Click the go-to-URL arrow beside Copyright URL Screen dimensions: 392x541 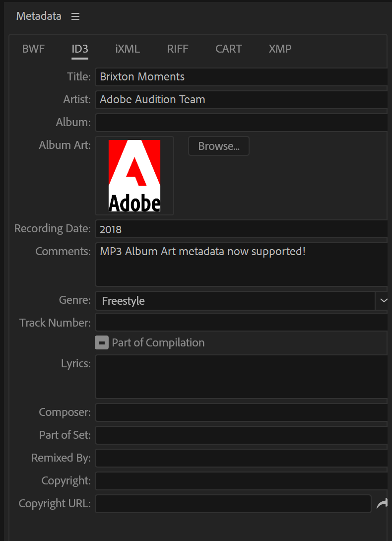coord(382,503)
